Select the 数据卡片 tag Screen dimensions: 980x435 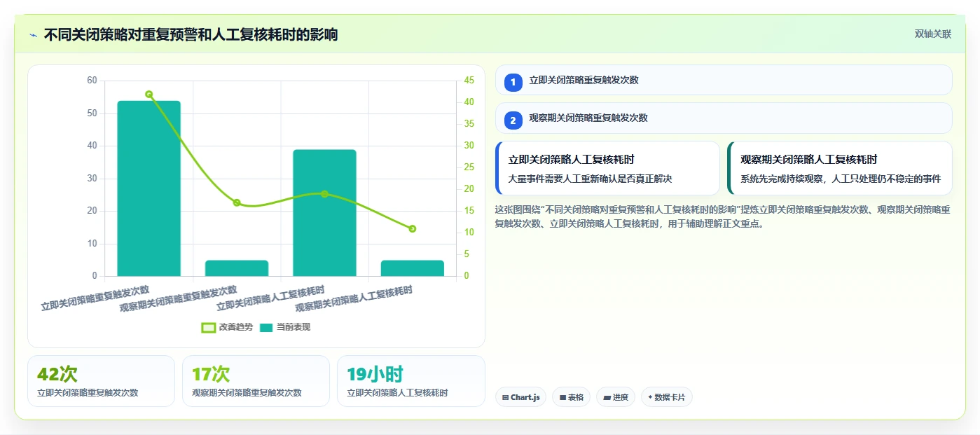(666, 397)
